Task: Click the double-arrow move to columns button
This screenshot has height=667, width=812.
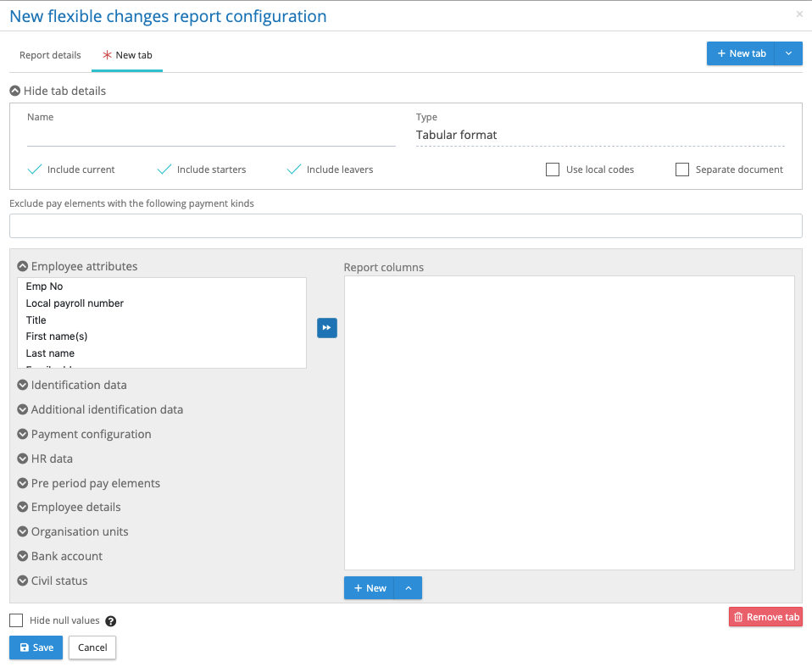Action: click(326, 328)
